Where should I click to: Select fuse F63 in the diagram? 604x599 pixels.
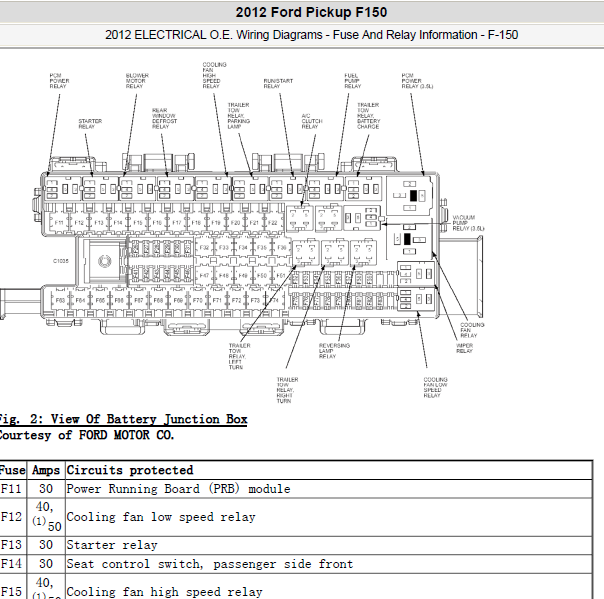point(60,300)
